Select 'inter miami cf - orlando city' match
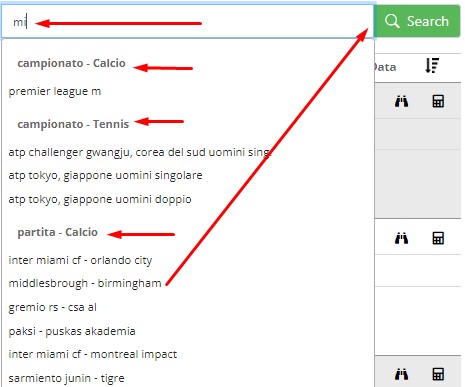The height and width of the screenshot is (387, 465). point(80,260)
